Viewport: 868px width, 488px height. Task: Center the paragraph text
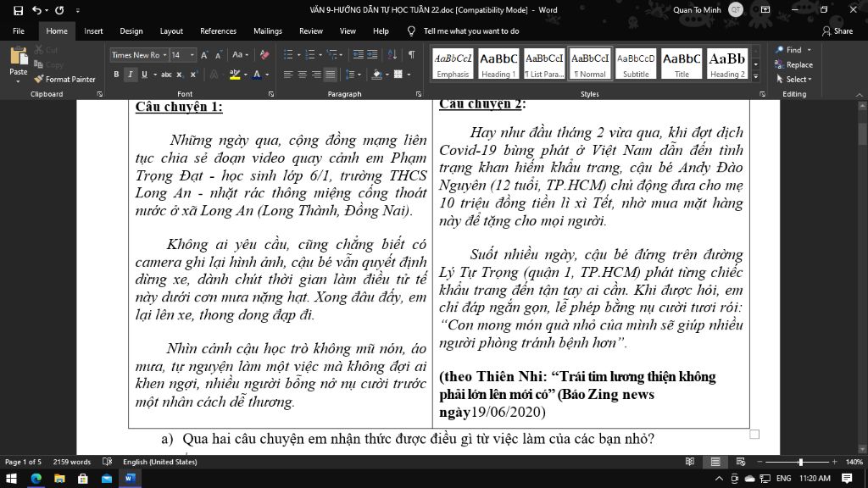click(303, 75)
